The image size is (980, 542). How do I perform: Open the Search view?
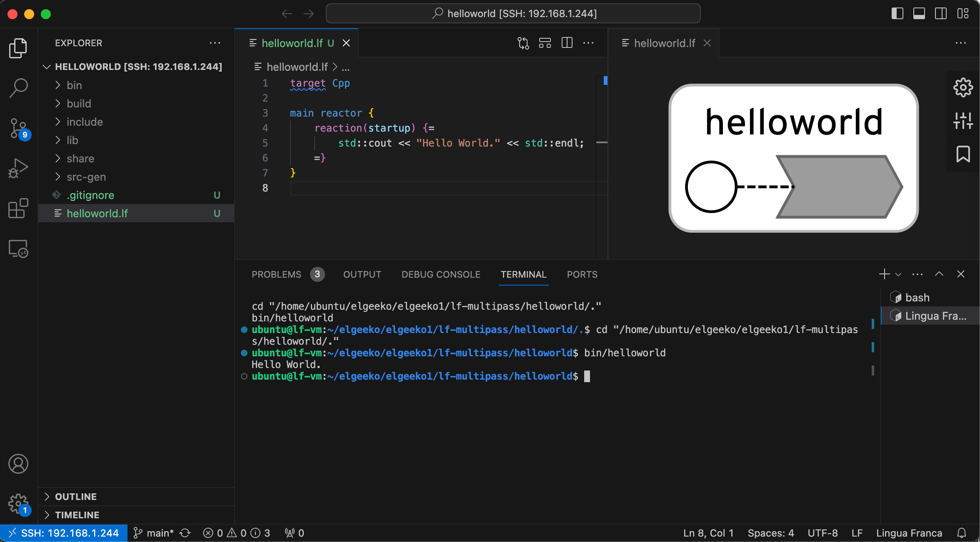pos(18,88)
